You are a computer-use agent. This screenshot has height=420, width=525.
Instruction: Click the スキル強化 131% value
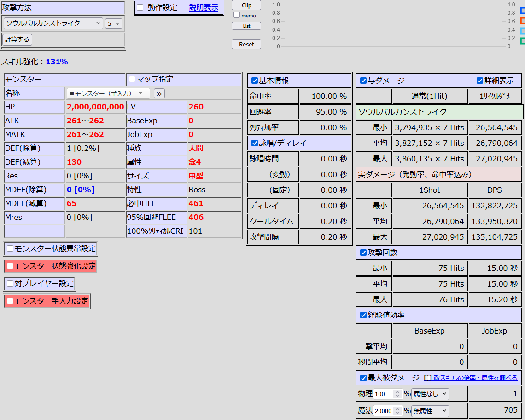(57, 62)
